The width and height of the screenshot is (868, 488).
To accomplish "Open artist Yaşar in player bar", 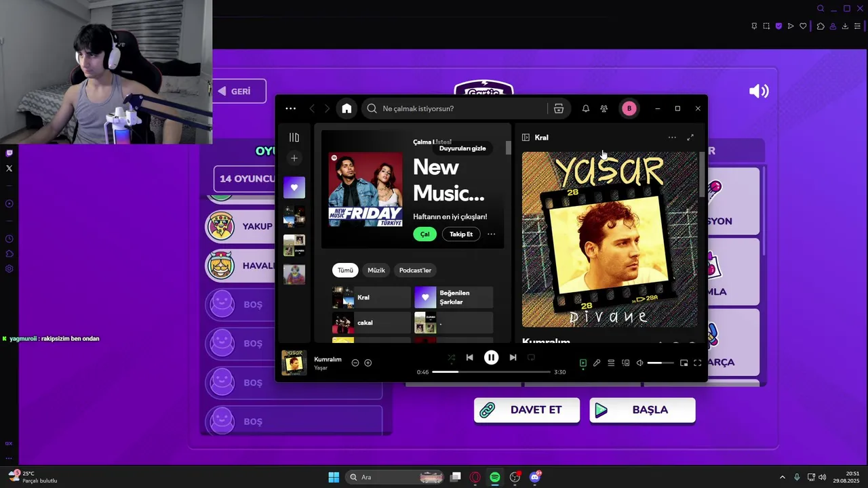I will click(321, 368).
